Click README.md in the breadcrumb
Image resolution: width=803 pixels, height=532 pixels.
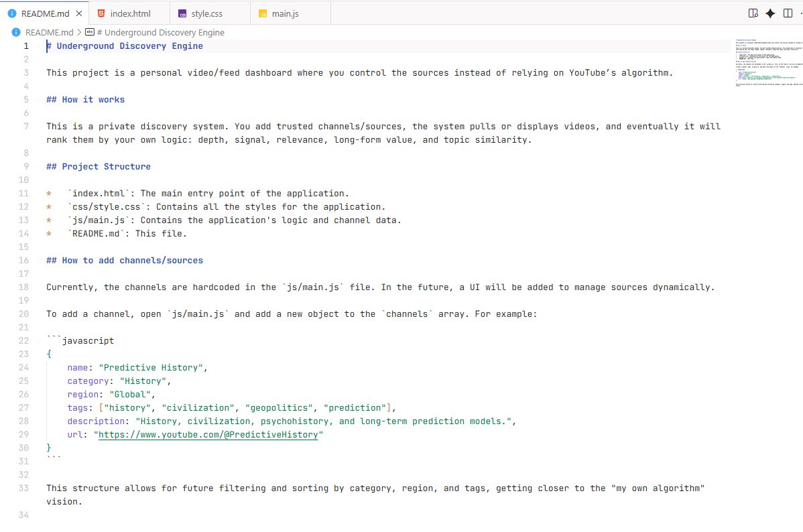tap(49, 32)
